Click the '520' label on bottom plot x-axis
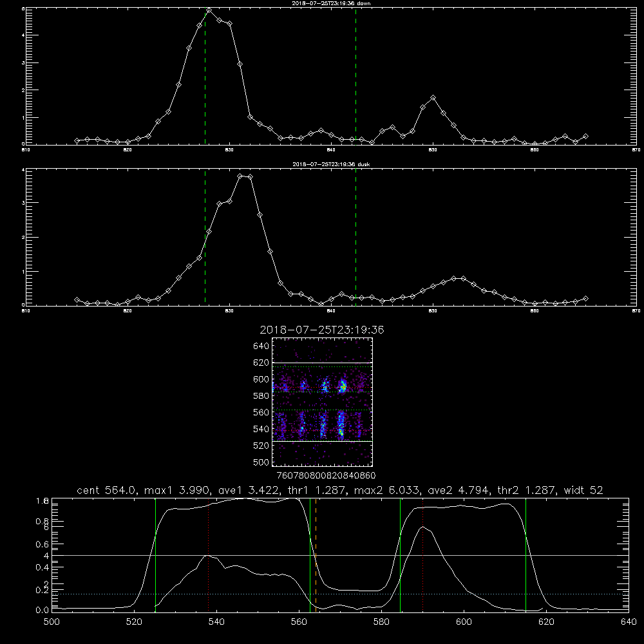644x644 pixels. point(134,622)
